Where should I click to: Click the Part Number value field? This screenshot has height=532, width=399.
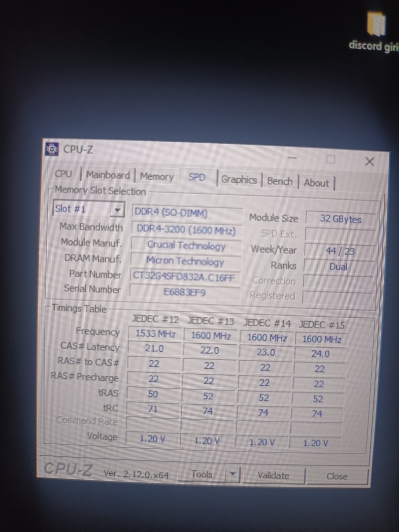[x=185, y=277]
